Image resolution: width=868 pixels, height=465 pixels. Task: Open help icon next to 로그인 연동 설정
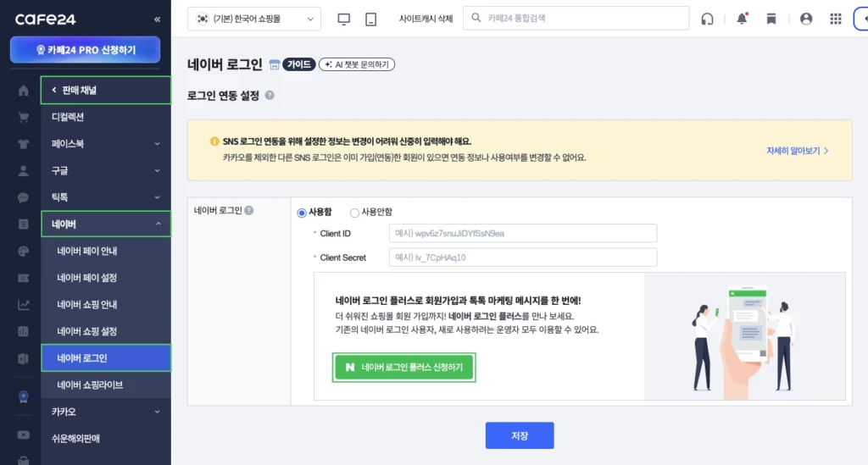point(270,95)
